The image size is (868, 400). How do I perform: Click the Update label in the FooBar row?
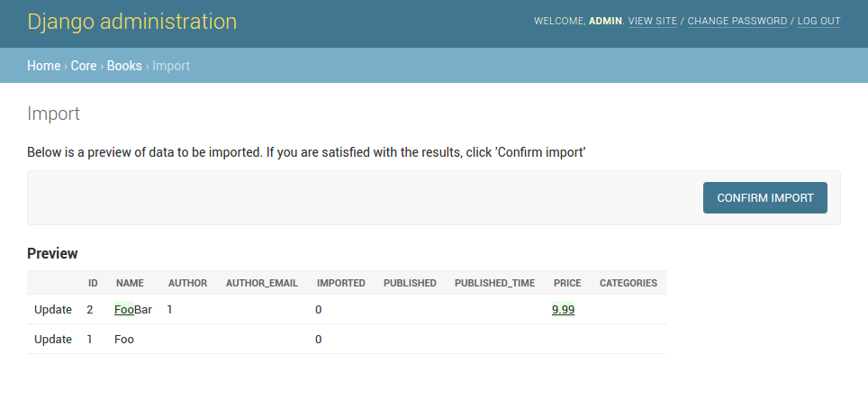[53, 310]
